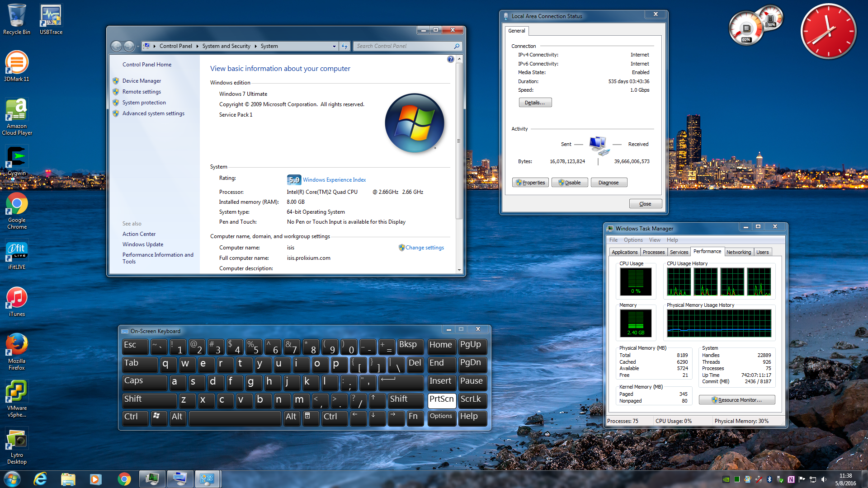Viewport: 868px width, 488px height.
Task: Open the Windows Start menu orb
Action: 12,479
